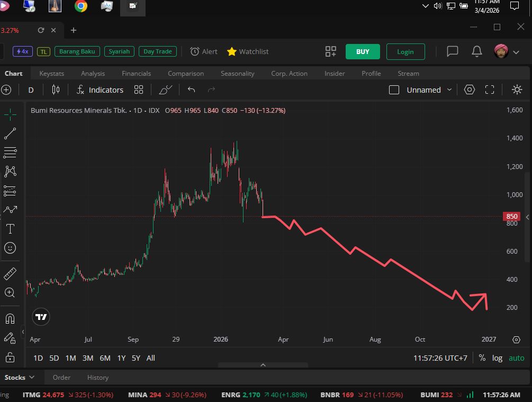Viewport: 532px width, 402px height.
Task: Set an Alert for this stock
Action: 204,51
